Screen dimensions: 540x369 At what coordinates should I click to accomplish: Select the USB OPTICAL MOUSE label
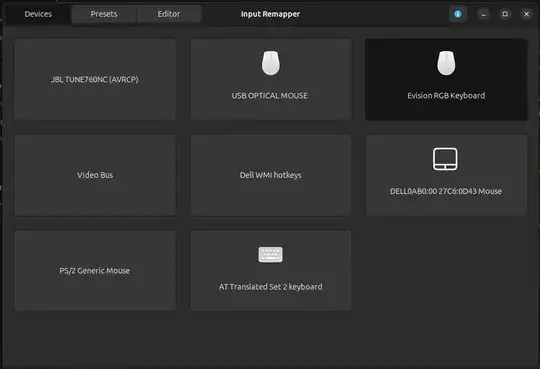click(270, 96)
